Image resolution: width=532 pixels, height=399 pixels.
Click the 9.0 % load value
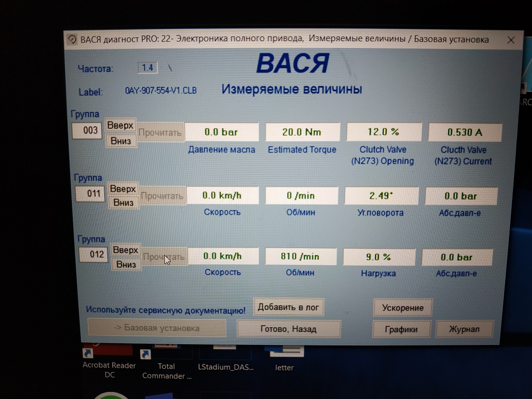(379, 257)
